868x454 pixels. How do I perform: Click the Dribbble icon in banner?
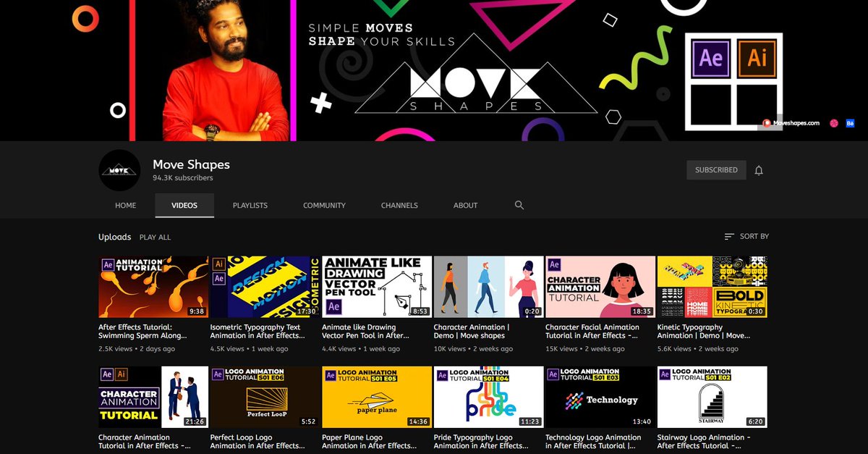point(833,123)
